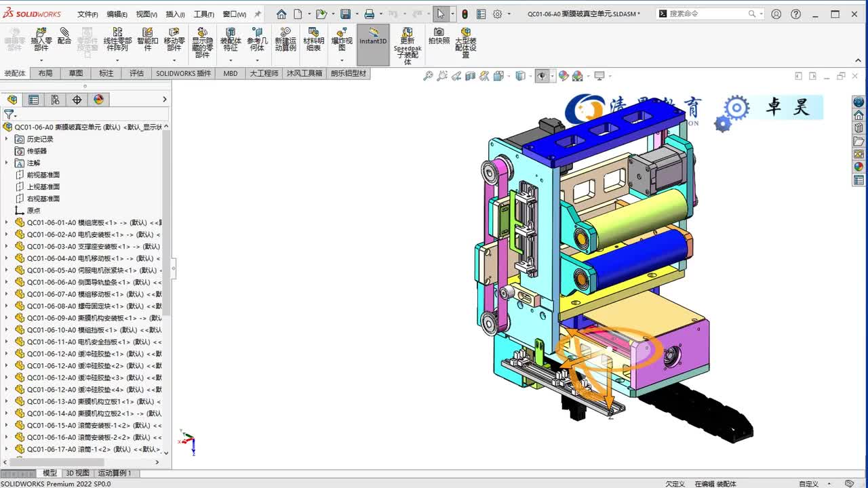Open the 材料明细表 bill of materials
The height and width of the screenshot is (488, 868).
click(x=313, y=39)
